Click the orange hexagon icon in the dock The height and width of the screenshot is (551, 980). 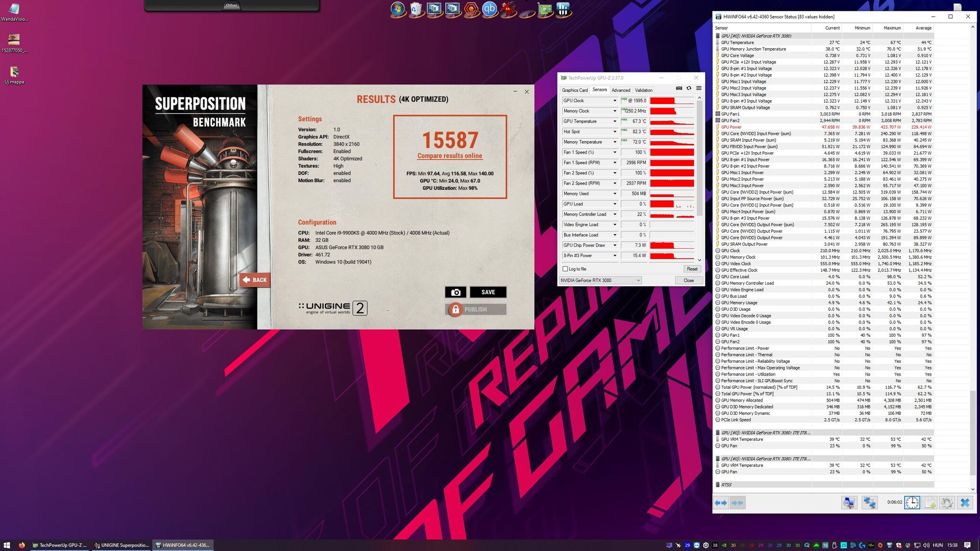click(x=471, y=9)
